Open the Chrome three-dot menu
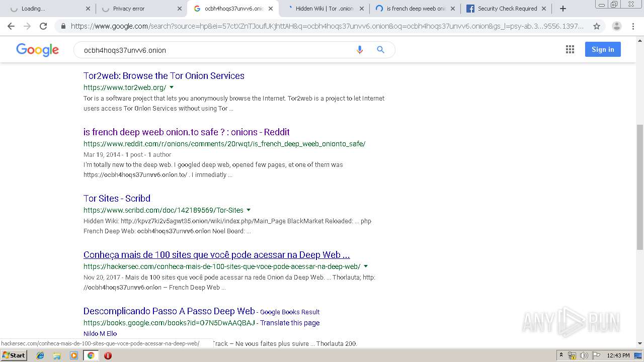Image resolution: width=644 pixels, height=362 pixels. tap(633, 26)
